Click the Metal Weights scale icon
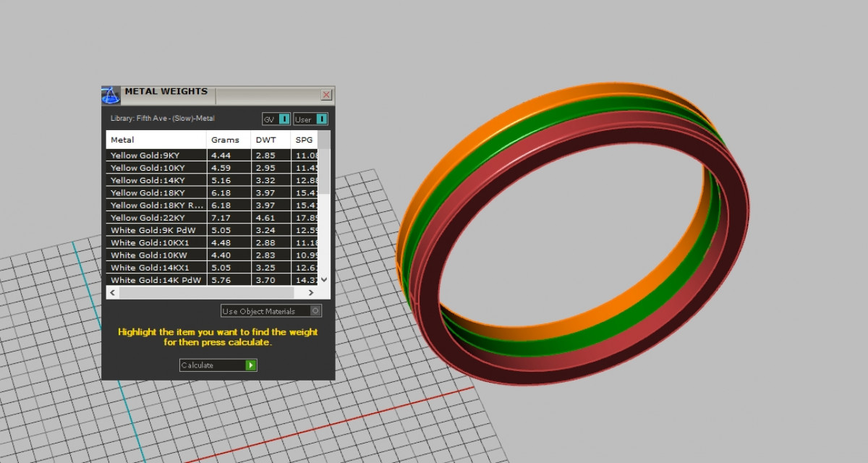Viewport: 868px width, 463px height. tap(110, 95)
